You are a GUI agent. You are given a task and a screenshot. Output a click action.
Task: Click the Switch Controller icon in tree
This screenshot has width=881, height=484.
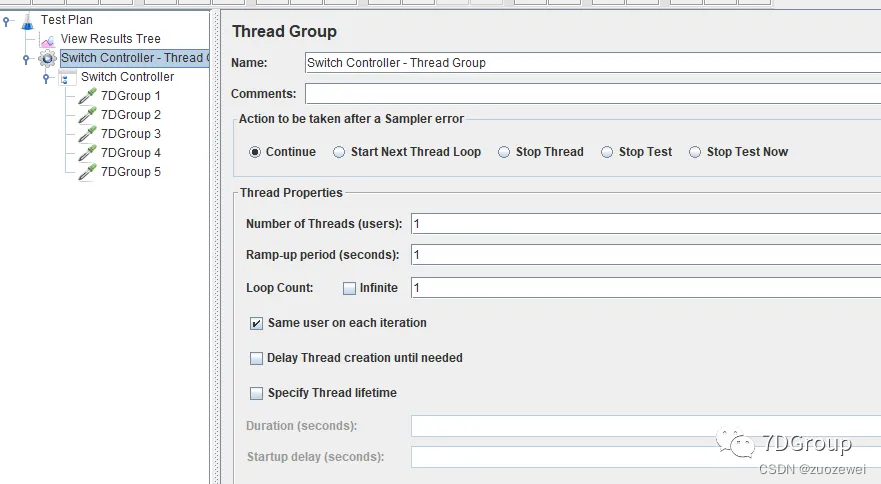tap(67, 78)
